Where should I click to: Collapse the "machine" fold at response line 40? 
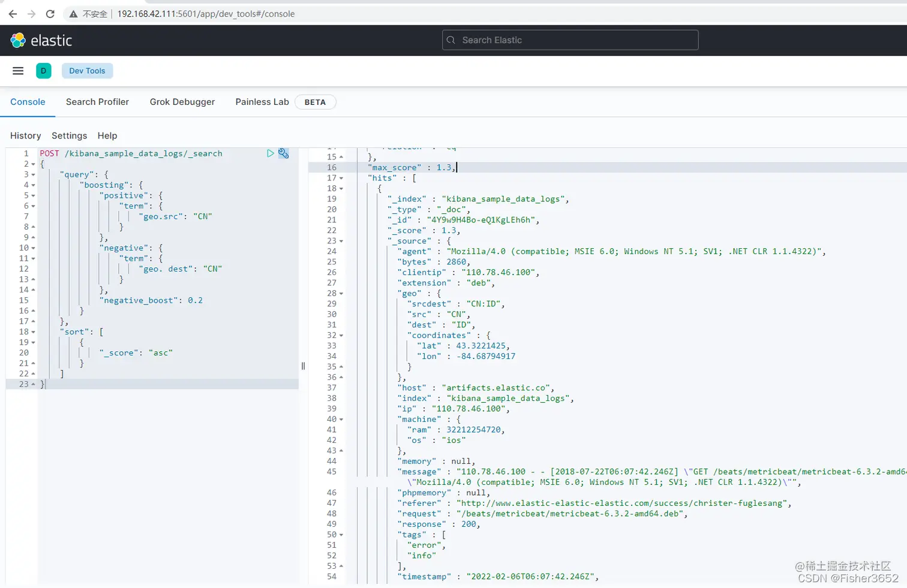click(341, 420)
